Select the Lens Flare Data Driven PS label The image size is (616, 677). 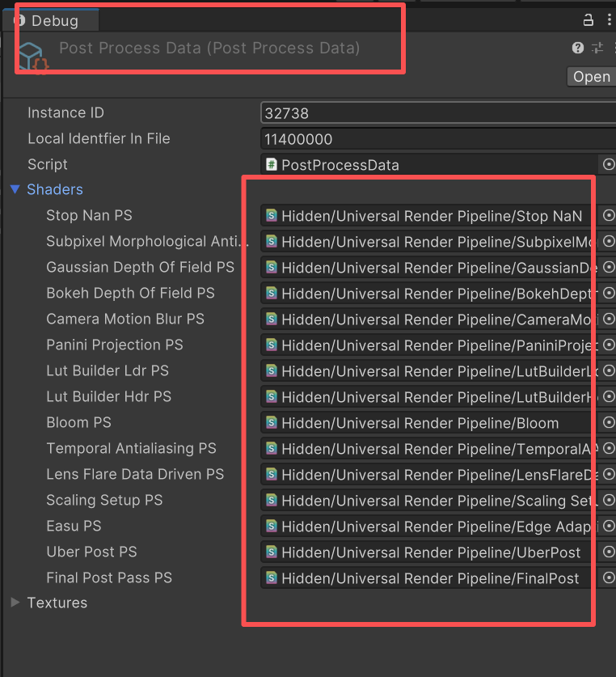tap(135, 474)
